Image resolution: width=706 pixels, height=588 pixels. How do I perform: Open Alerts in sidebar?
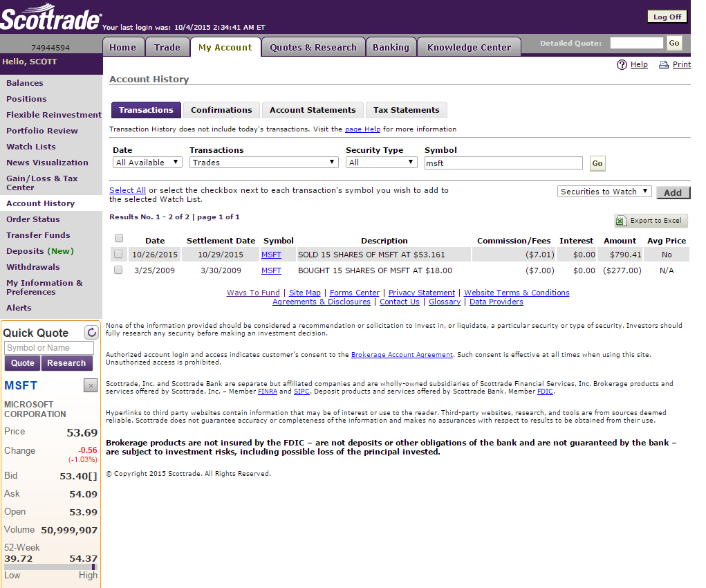pos(19,308)
